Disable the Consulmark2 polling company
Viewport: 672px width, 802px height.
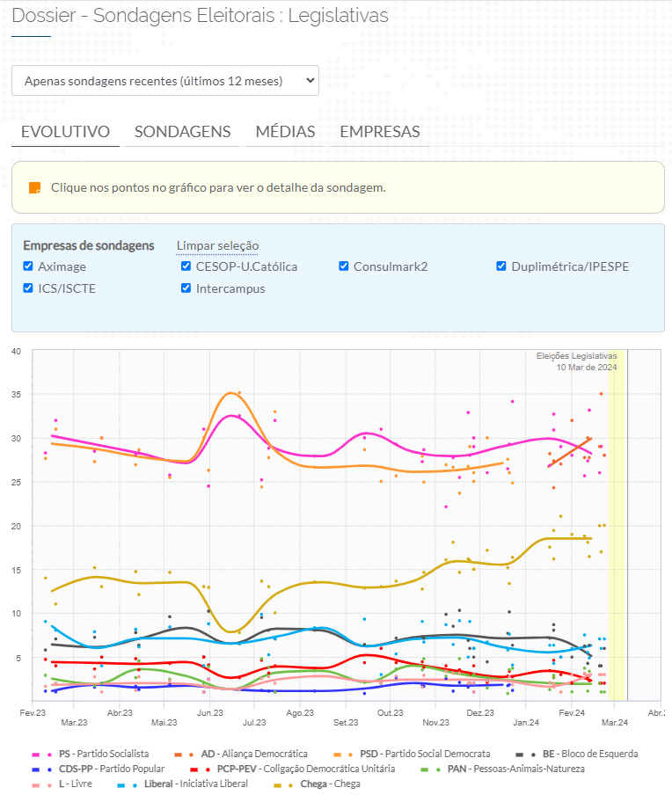point(344,266)
